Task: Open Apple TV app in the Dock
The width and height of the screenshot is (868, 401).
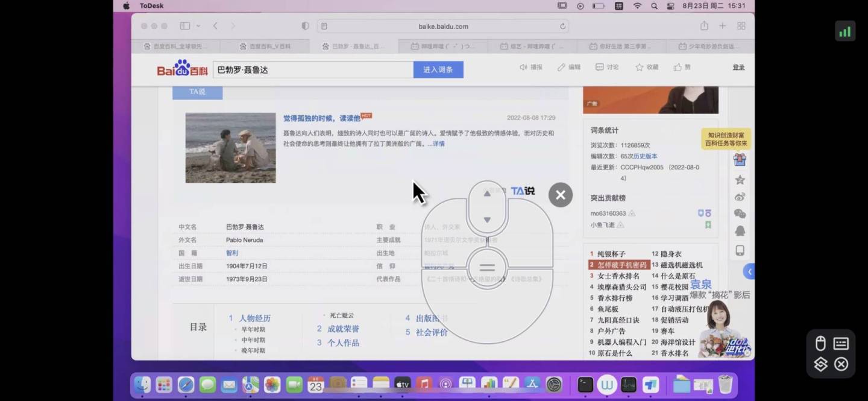Action: pos(402,384)
